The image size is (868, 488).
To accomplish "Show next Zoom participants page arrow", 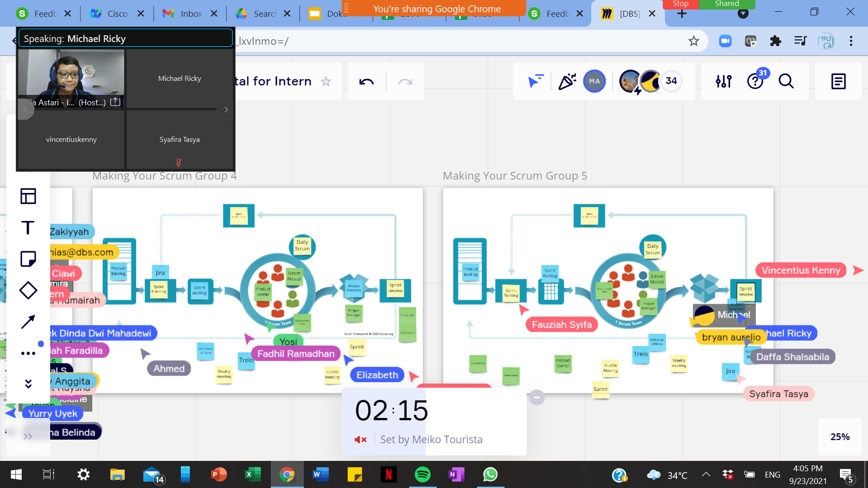I will [x=226, y=109].
